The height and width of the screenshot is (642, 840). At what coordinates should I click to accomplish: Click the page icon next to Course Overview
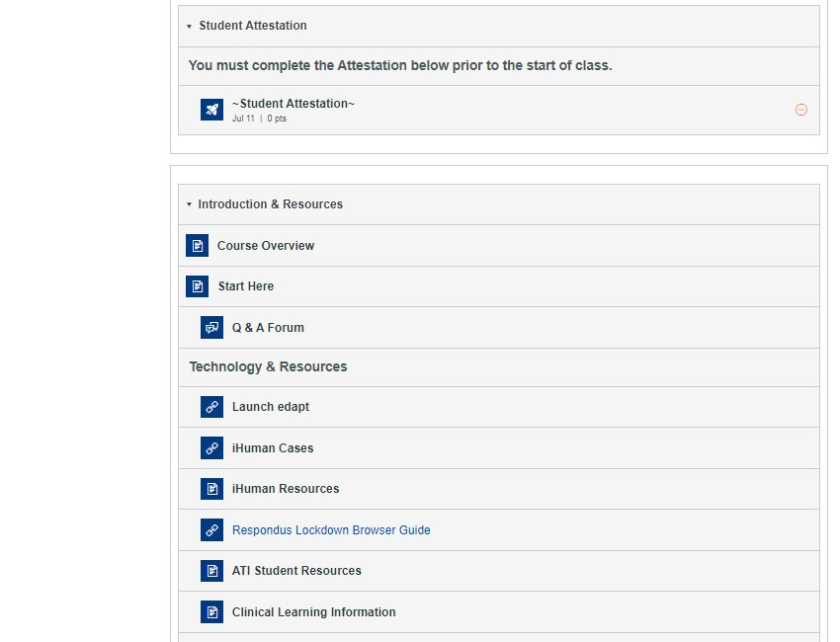[197, 246]
